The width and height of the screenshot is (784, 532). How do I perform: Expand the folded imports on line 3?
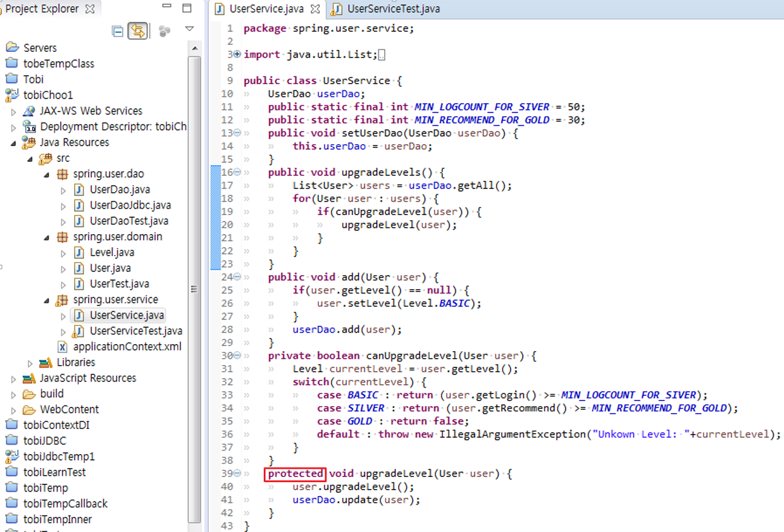point(237,54)
